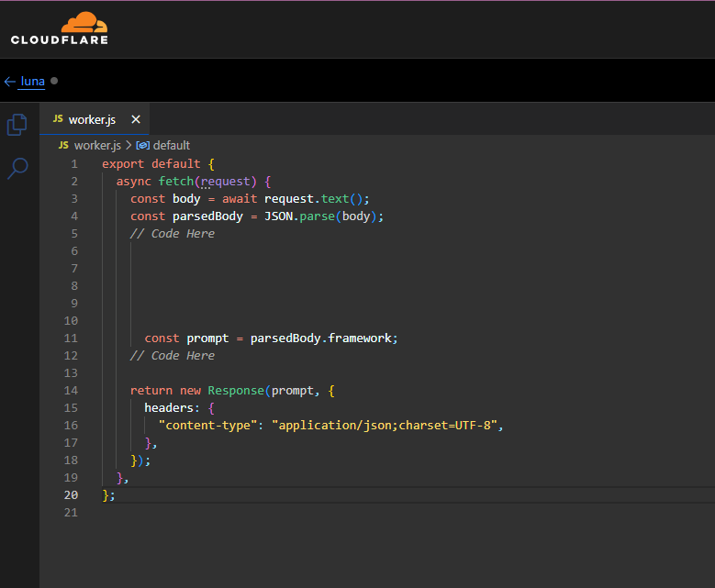Click the Cloudflare logo
715x588 pixels.
coord(60,28)
